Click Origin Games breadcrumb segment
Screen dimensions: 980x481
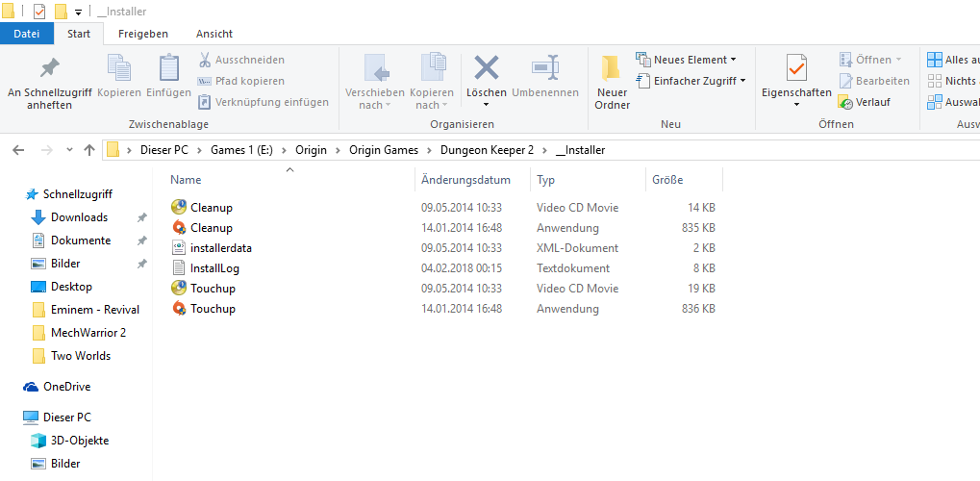pyautogui.click(x=384, y=150)
